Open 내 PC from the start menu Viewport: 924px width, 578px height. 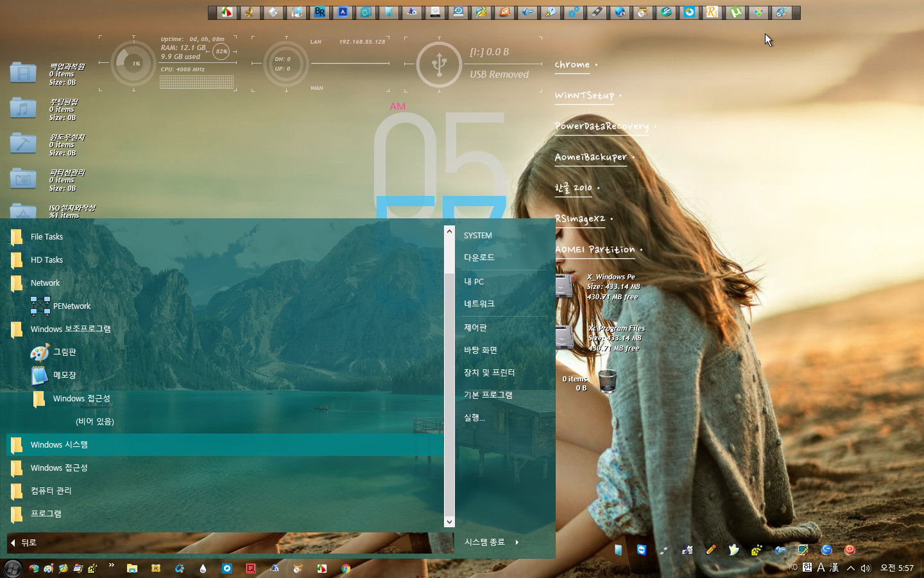click(474, 282)
